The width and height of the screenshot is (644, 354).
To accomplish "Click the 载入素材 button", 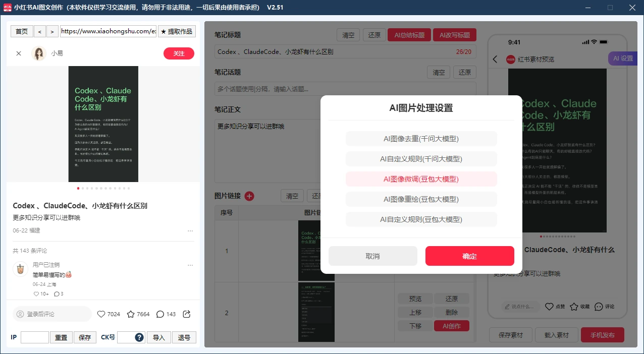I will click(556, 335).
